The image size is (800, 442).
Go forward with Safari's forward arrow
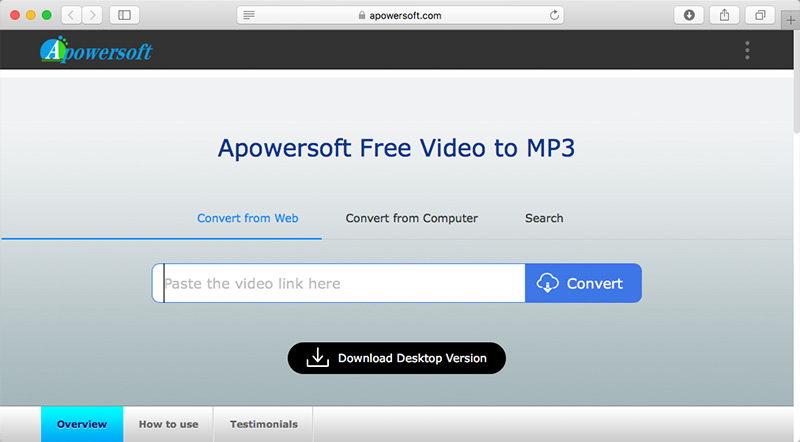click(92, 15)
